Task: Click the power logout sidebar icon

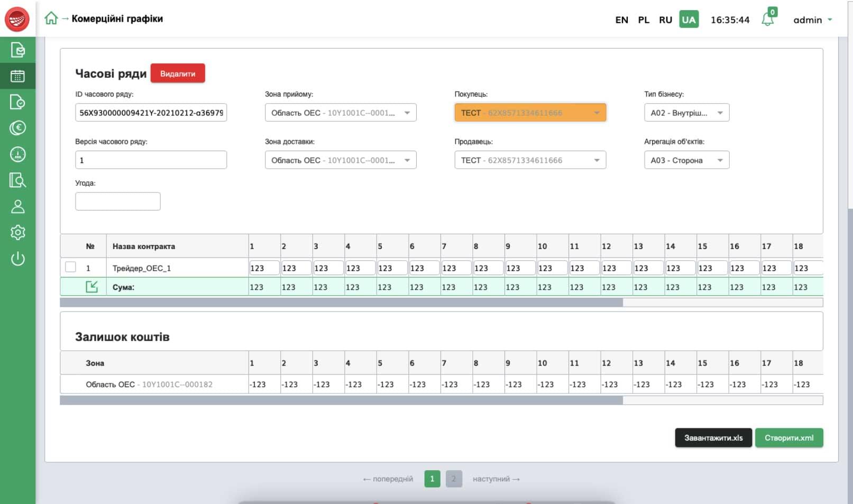Action: [17, 259]
